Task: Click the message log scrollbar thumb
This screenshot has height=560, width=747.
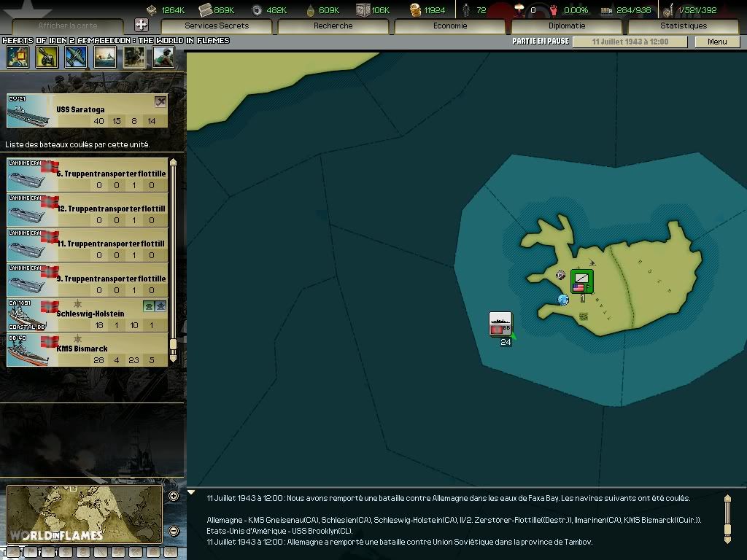Action: tap(727, 529)
